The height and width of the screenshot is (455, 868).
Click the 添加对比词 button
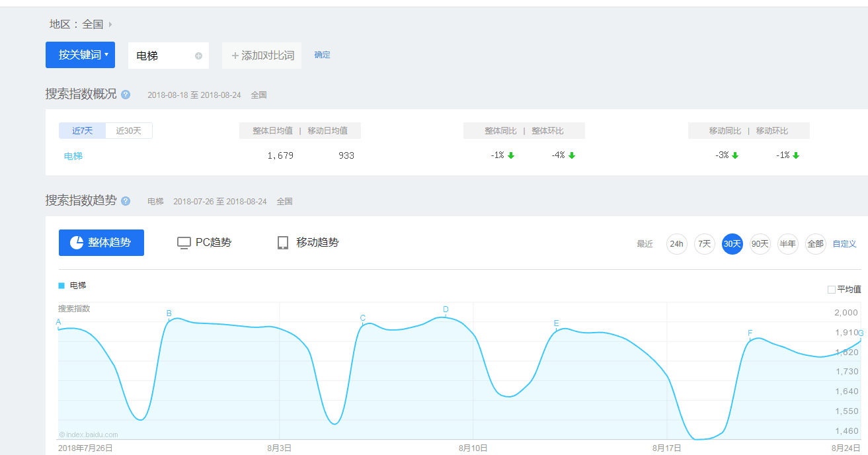pos(262,56)
